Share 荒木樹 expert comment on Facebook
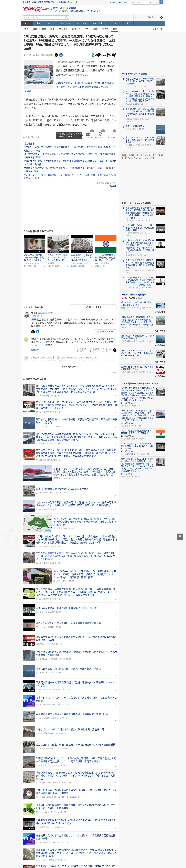 38,332
